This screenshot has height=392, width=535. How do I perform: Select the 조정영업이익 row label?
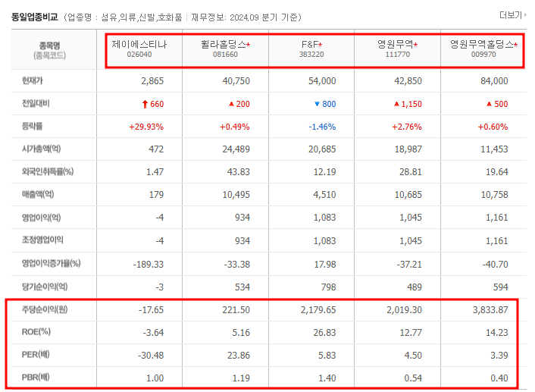coord(42,240)
